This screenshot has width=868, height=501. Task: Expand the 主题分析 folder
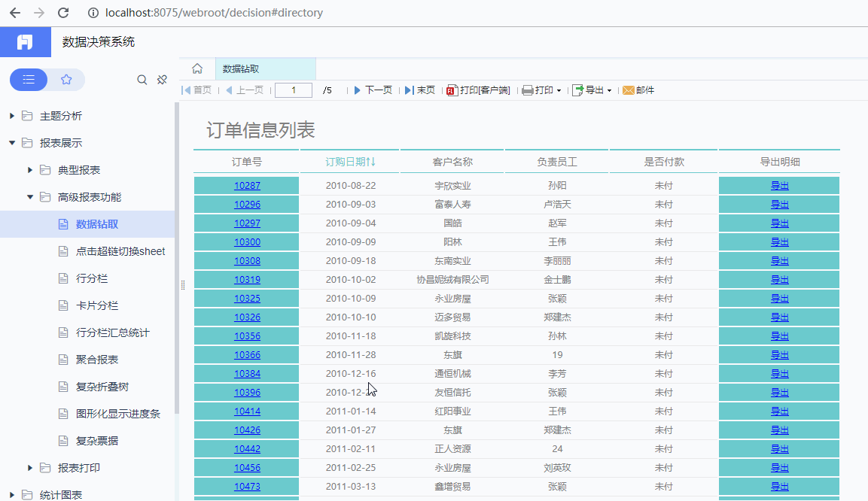[x=11, y=116]
